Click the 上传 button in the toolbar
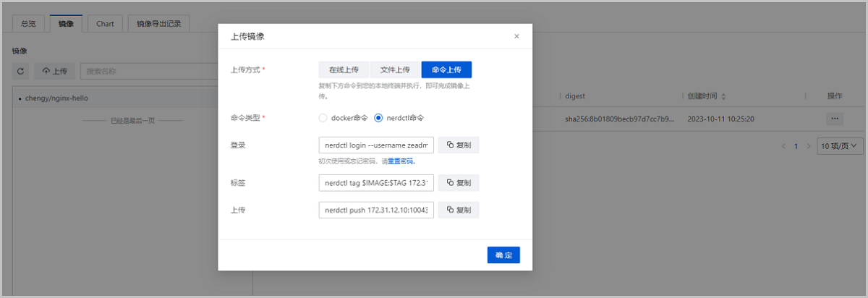868x298 pixels. (x=55, y=71)
